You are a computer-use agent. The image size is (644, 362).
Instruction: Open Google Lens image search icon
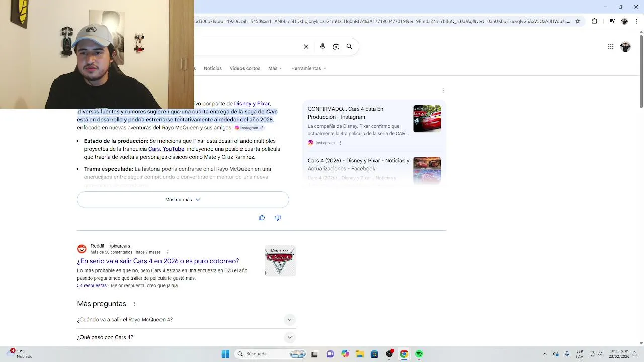coord(336,47)
